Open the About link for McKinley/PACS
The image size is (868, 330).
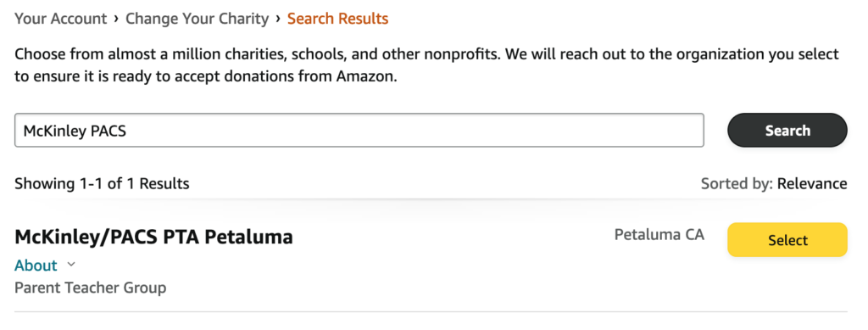pyautogui.click(x=36, y=266)
